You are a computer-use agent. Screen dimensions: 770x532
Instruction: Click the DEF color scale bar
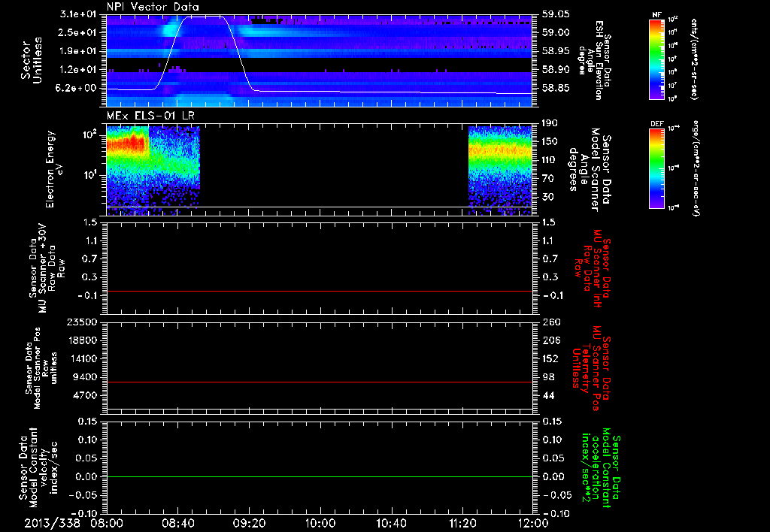(657, 168)
